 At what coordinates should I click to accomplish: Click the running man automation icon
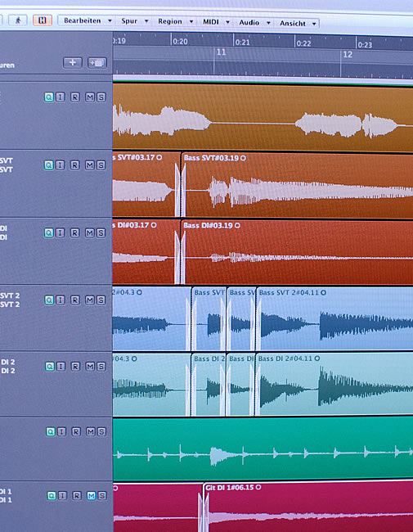tap(18, 20)
